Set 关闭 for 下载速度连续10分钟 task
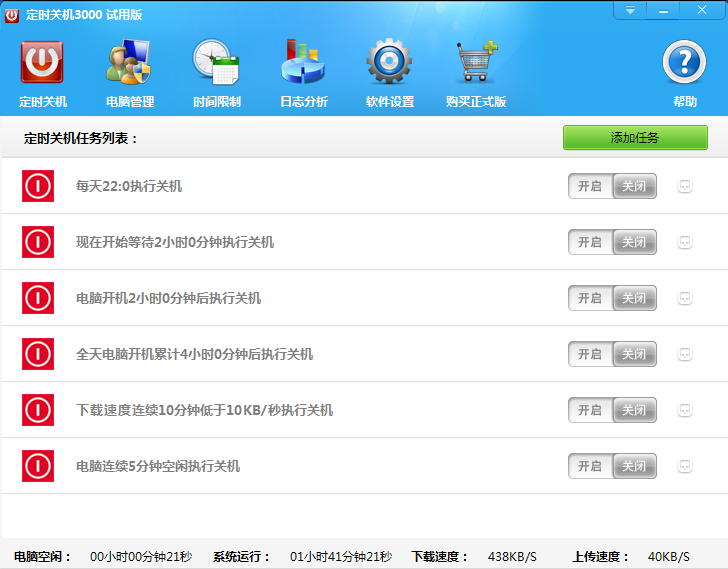The height and width of the screenshot is (569, 728). [634, 410]
